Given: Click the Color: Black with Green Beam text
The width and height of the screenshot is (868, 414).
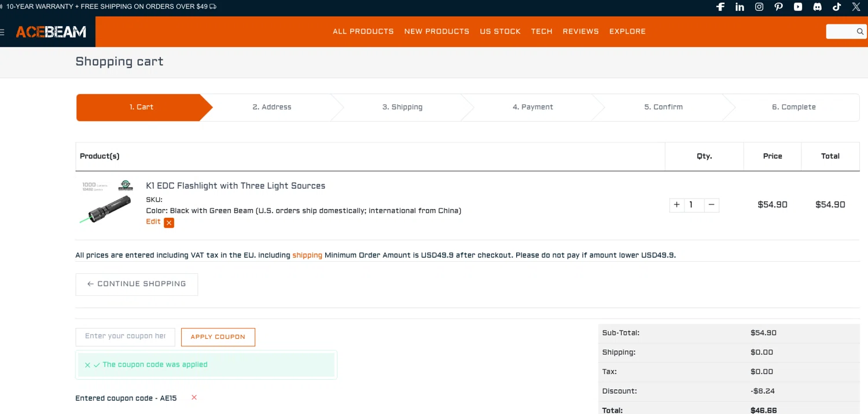Looking at the screenshot, I should tap(304, 211).
